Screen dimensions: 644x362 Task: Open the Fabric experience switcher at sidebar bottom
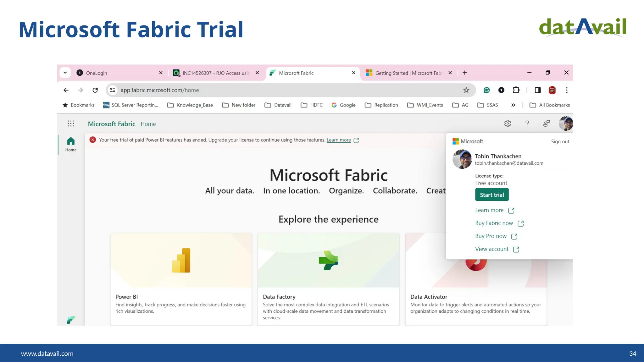71,320
